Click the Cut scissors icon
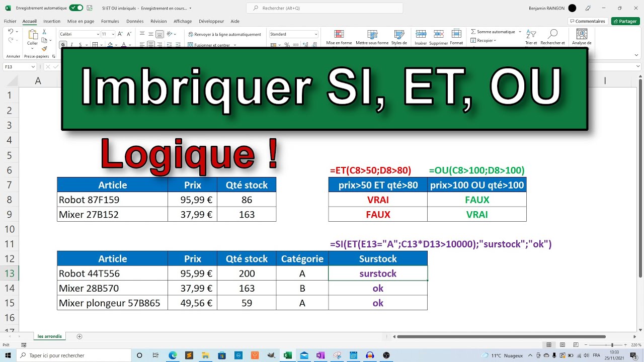 point(44,32)
